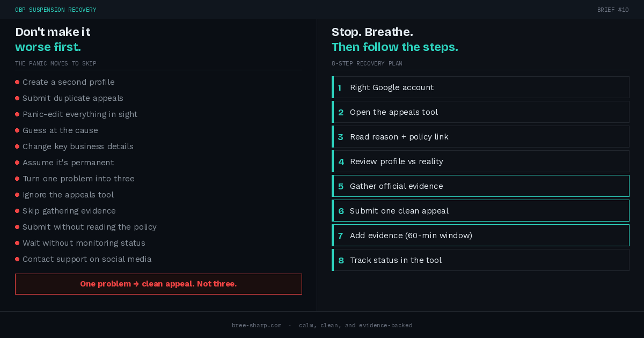Select highlighted 'Gather official evidence' step

[x=480, y=186]
